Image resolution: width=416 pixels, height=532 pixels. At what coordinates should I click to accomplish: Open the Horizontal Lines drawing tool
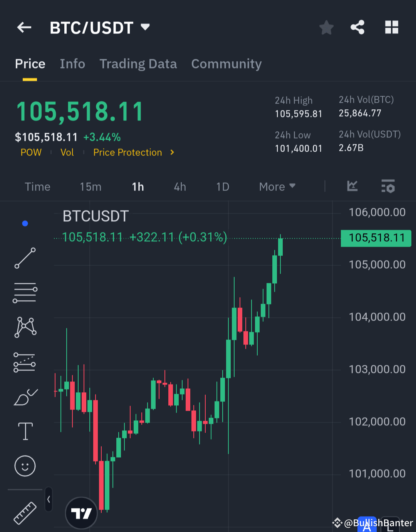click(x=25, y=292)
